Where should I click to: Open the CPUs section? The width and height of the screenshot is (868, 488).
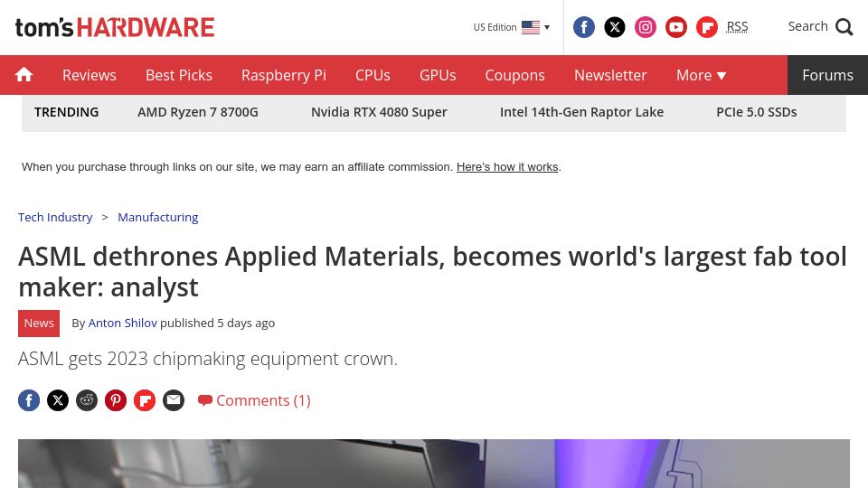click(x=373, y=75)
